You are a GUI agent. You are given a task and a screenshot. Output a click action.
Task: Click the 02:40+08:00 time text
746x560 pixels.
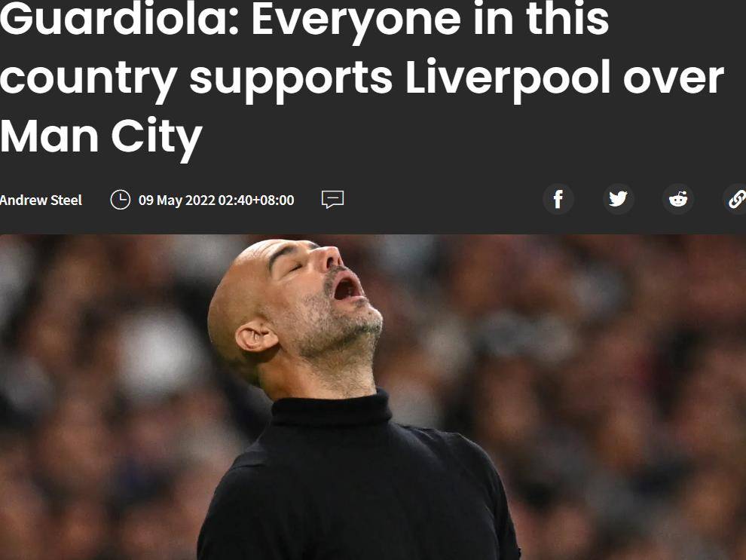pos(256,200)
